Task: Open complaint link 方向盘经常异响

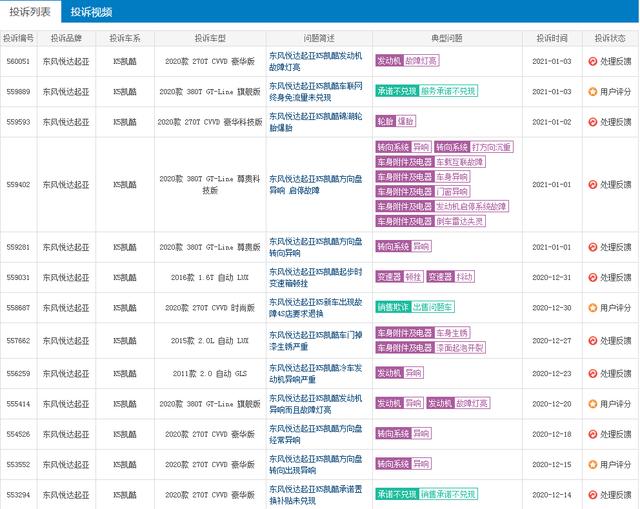Action: (x=316, y=434)
